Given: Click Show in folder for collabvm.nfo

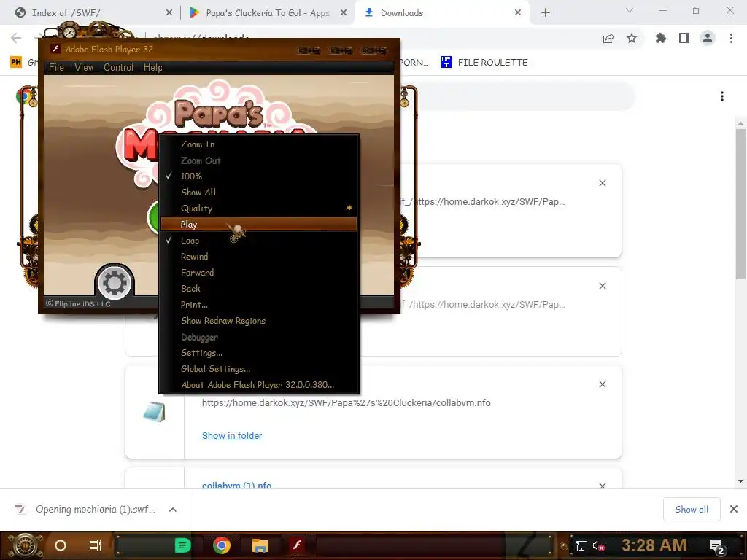Looking at the screenshot, I should click(x=232, y=436).
